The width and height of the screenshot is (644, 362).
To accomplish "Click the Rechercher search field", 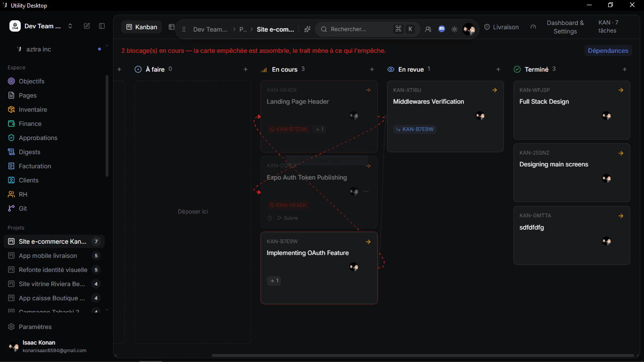I will click(x=367, y=29).
